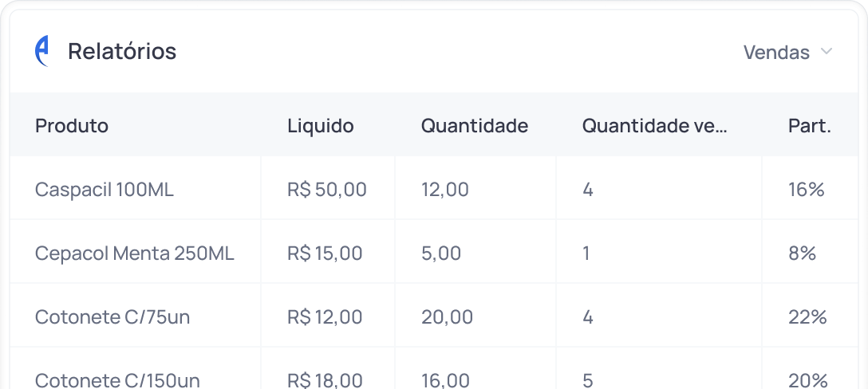
Task: Select the 20,00 quantity cell
Action: pyautogui.click(x=447, y=317)
